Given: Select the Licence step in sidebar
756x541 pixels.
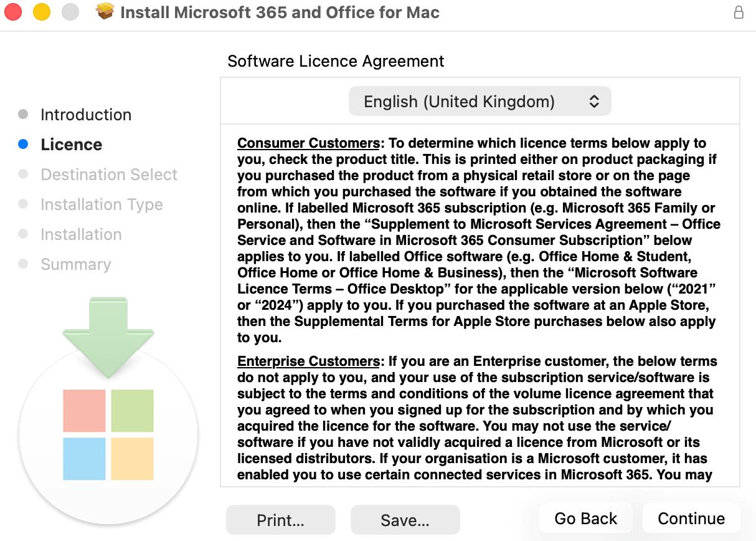Looking at the screenshot, I should pos(72,145).
